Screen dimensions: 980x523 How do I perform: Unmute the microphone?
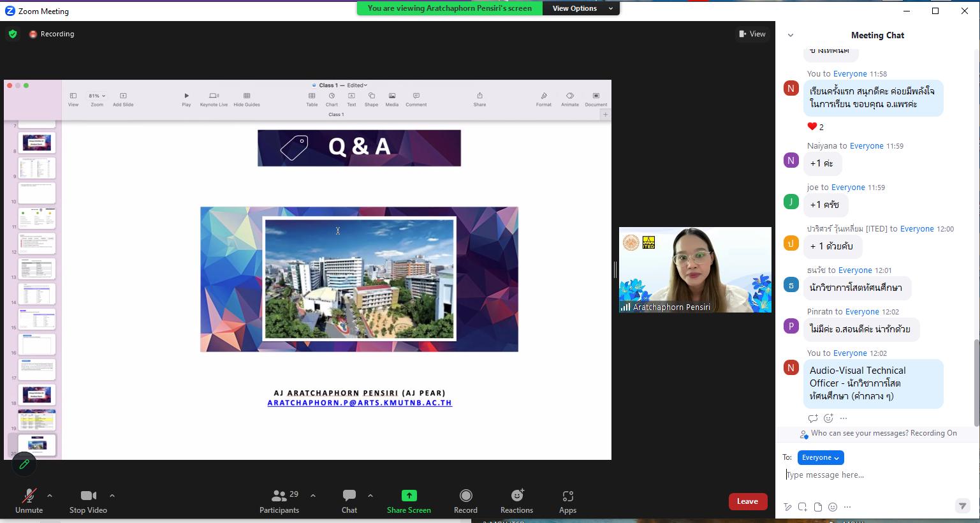tap(29, 501)
